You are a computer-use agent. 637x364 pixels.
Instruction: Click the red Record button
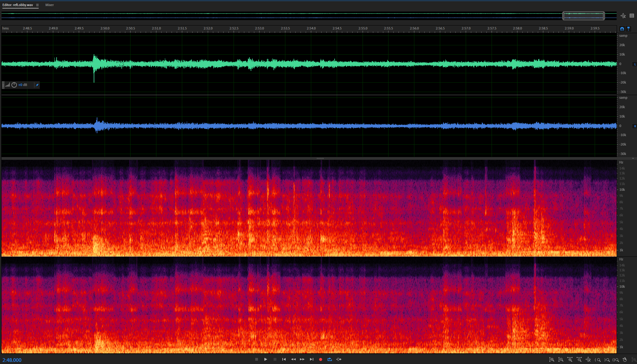tap(320, 359)
